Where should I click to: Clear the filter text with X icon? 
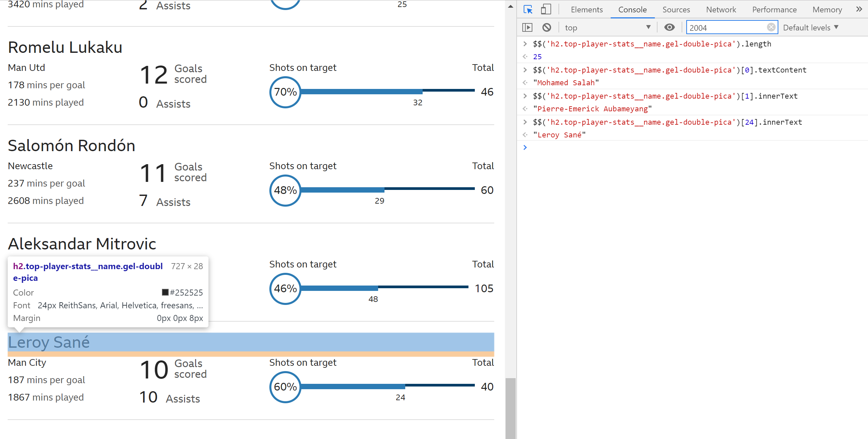771,28
